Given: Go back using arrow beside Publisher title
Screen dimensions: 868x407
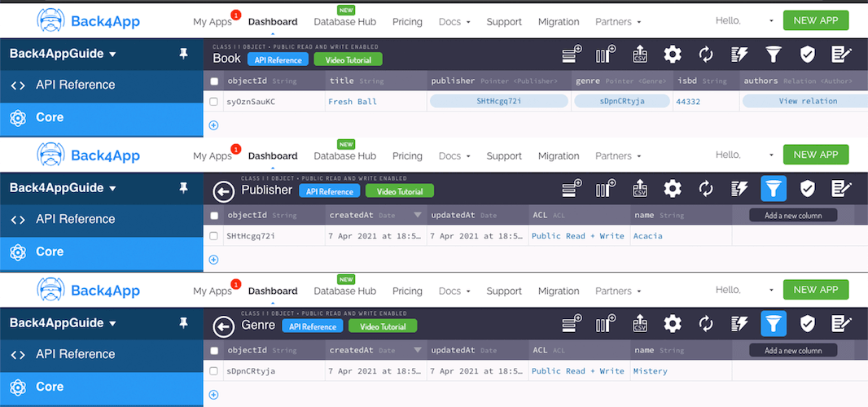Looking at the screenshot, I should (x=223, y=191).
